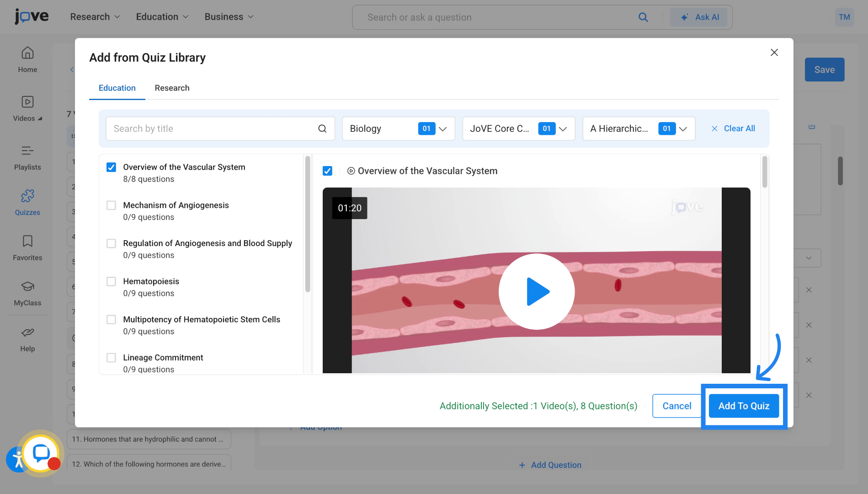This screenshot has width=868, height=494.
Task: Click Clear All filters link
Action: click(733, 129)
